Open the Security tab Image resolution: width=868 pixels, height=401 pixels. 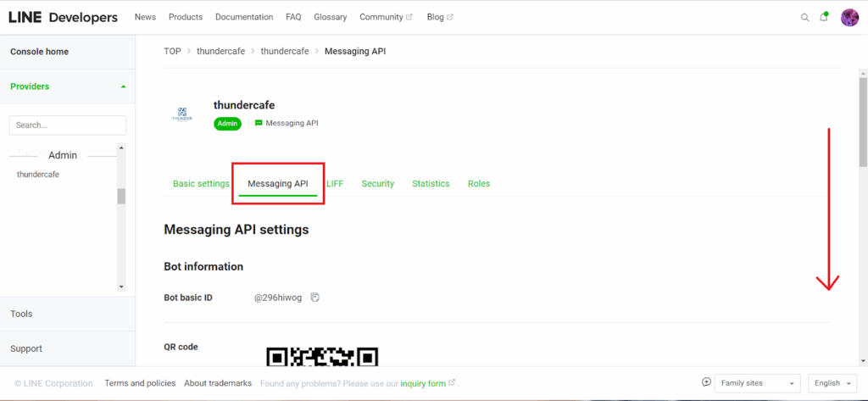pyautogui.click(x=377, y=184)
